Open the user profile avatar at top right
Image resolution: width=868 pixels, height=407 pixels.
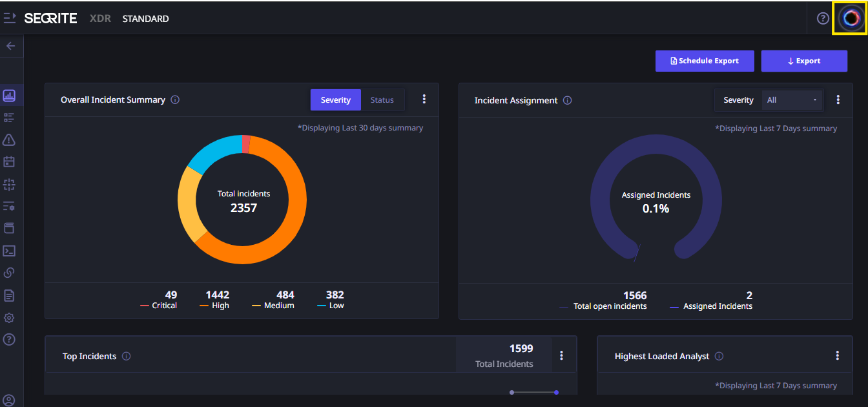pyautogui.click(x=850, y=18)
